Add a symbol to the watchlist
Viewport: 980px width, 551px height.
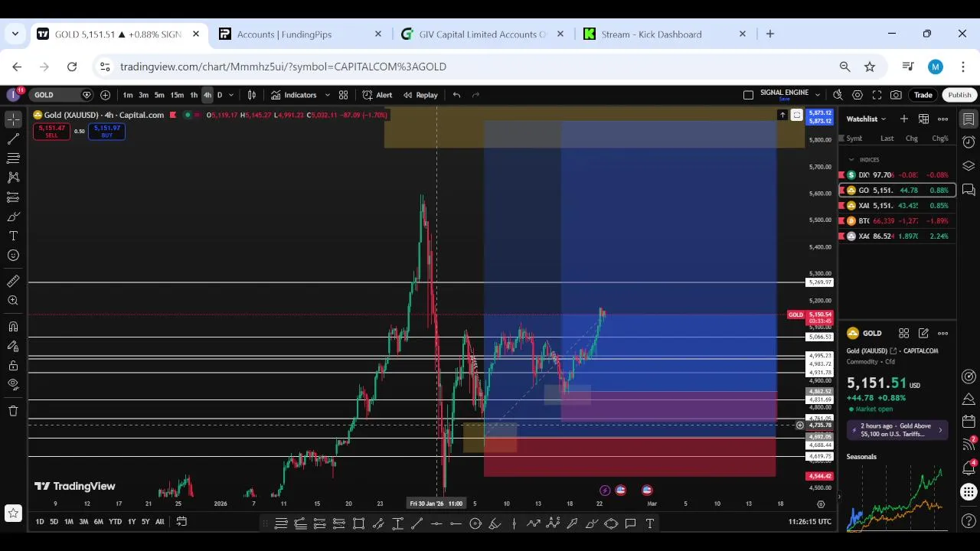pos(904,119)
